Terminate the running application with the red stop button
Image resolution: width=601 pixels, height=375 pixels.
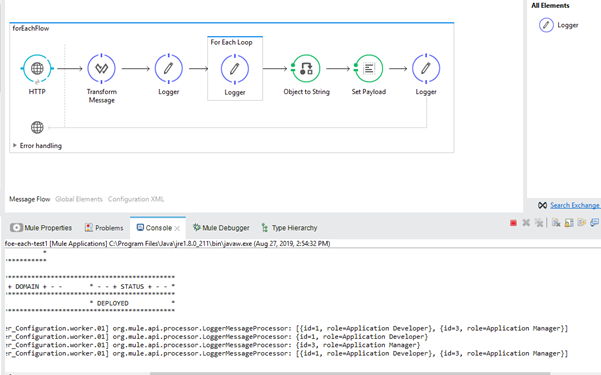point(513,223)
